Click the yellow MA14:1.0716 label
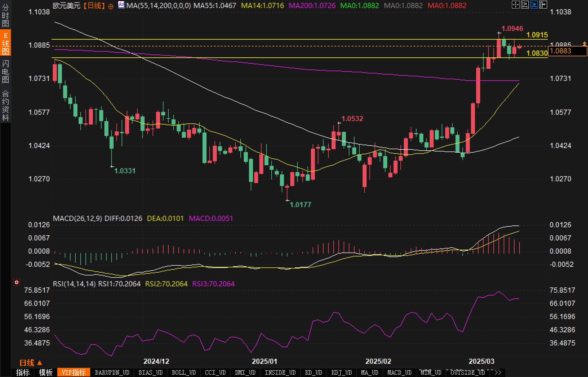Viewport: 588px width, 377px height. tap(262, 5)
